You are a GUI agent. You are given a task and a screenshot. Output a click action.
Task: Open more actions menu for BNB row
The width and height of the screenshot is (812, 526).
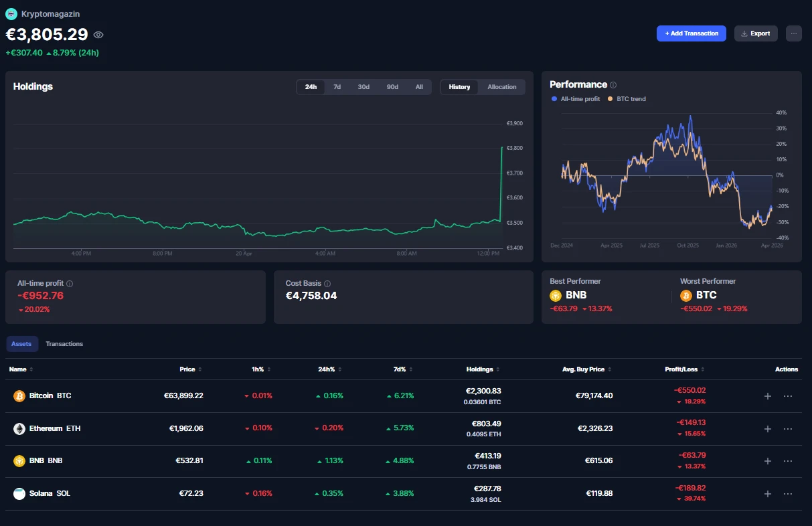tap(788, 461)
